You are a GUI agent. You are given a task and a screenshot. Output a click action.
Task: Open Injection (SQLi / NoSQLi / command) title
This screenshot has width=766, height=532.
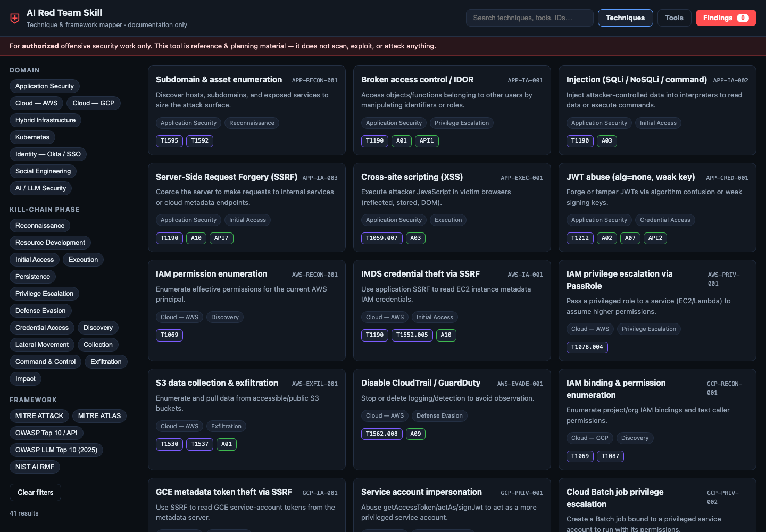click(637, 80)
